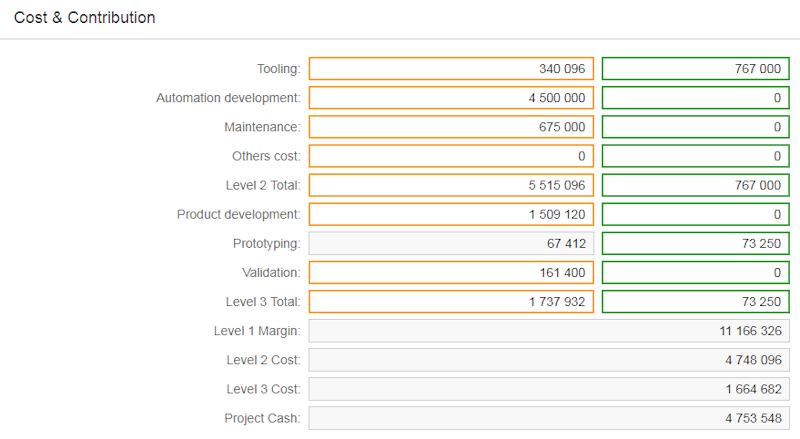Click the orange Tooling field showing 340 096

[x=451, y=69]
